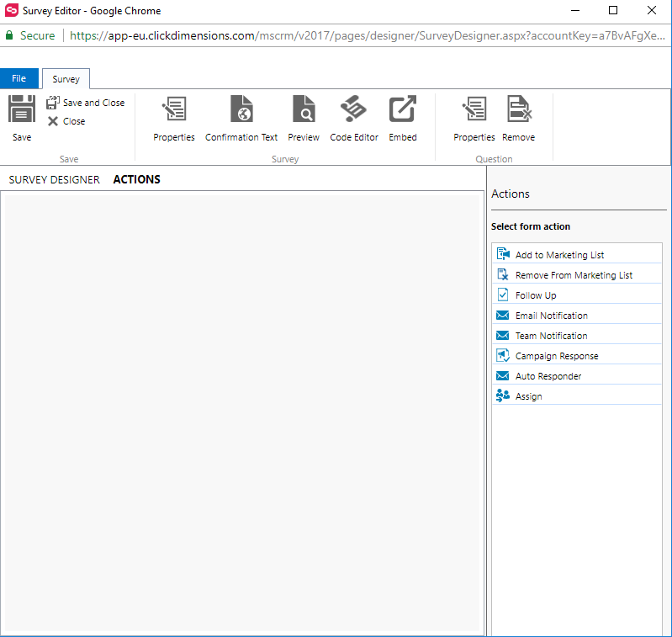The image size is (672, 637).
Task: Click the Auto Responder envelope icon
Action: [x=503, y=376]
